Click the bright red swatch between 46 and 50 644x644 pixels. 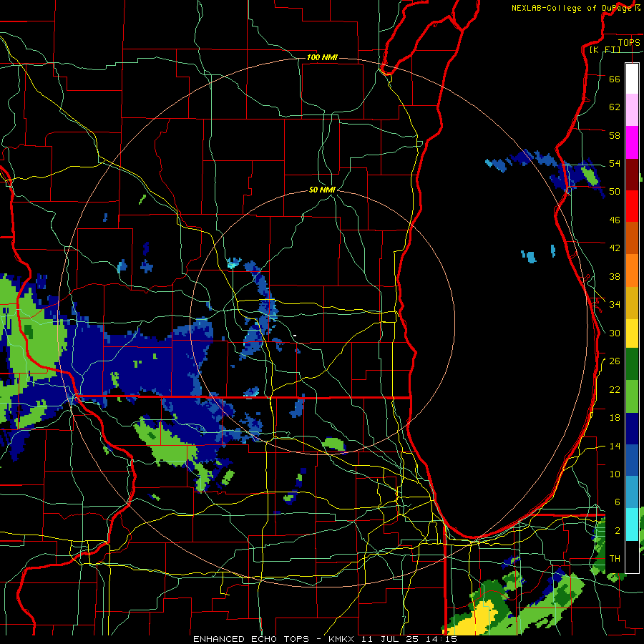click(x=632, y=207)
